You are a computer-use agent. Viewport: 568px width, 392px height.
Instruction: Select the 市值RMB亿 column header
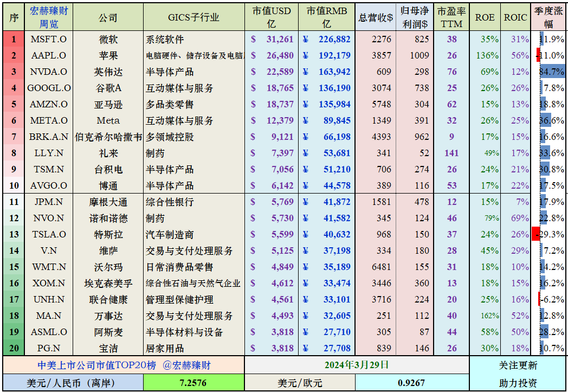point(327,17)
